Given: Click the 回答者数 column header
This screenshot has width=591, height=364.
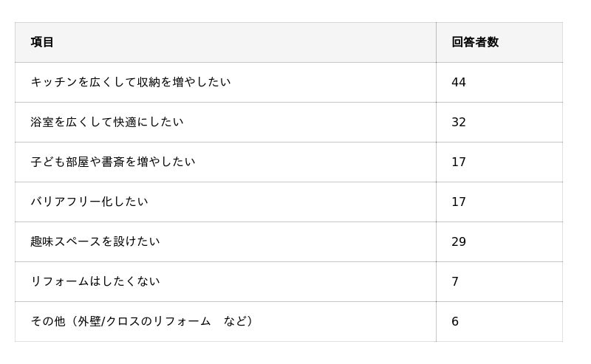Looking at the screenshot, I should [x=475, y=42].
